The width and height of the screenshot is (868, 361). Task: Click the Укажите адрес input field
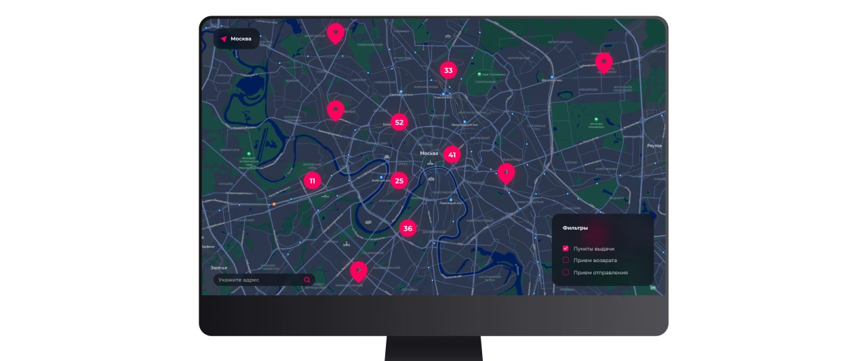tap(258, 280)
